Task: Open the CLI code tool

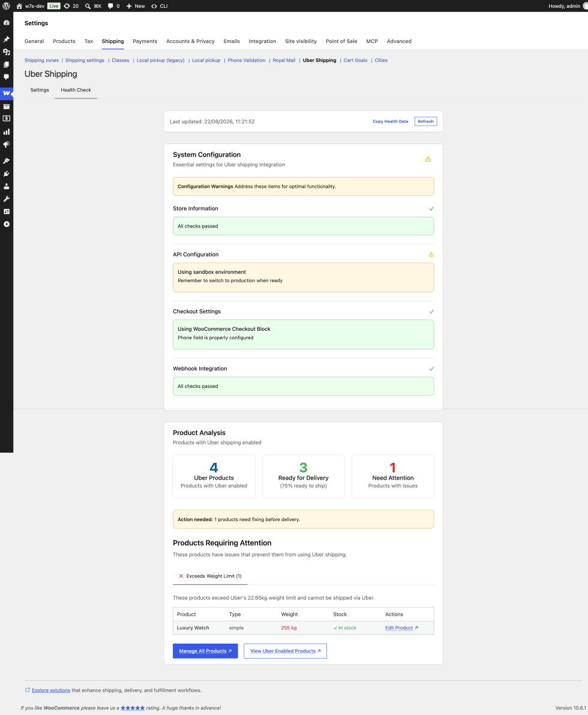Action: click(160, 6)
